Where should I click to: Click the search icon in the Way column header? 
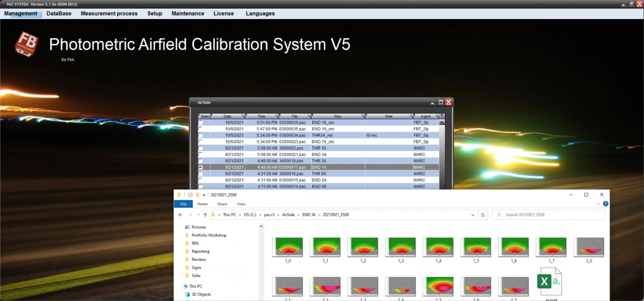pyautogui.click(x=363, y=116)
